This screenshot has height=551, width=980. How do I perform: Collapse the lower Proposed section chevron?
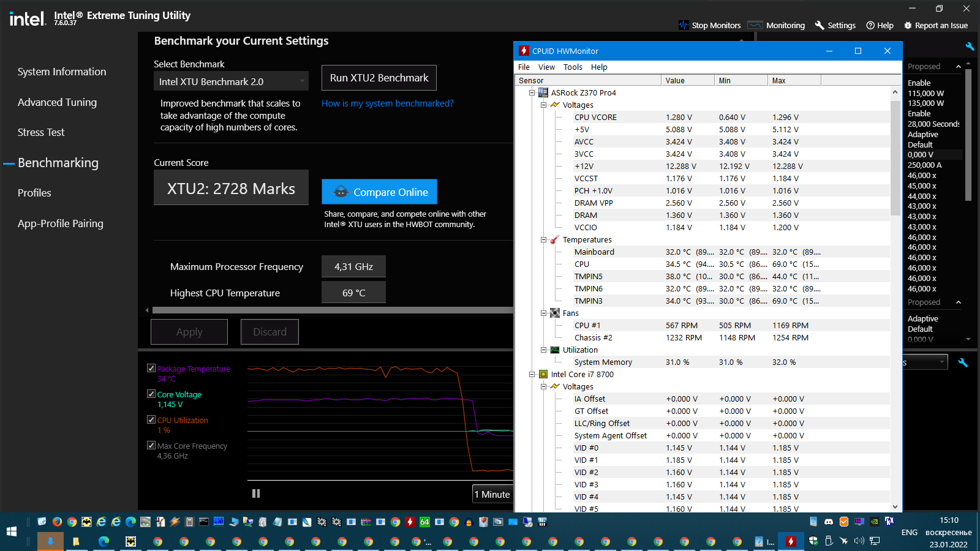tap(959, 302)
